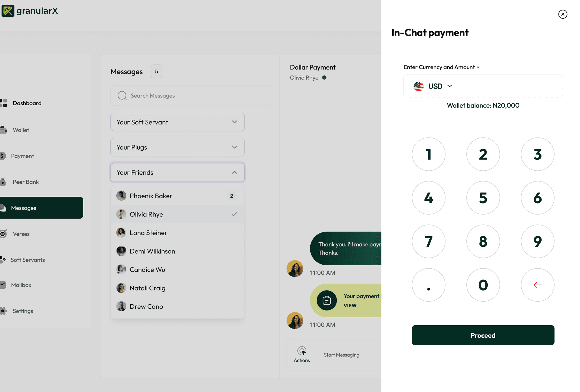Close the In-Chat payment panel
The width and height of the screenshot is (580, 392).
point(563,14)
